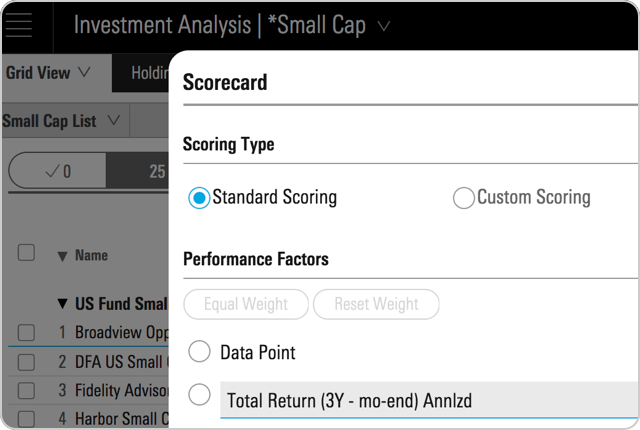Select the Standard Scoring radio button

click(199, 198)
